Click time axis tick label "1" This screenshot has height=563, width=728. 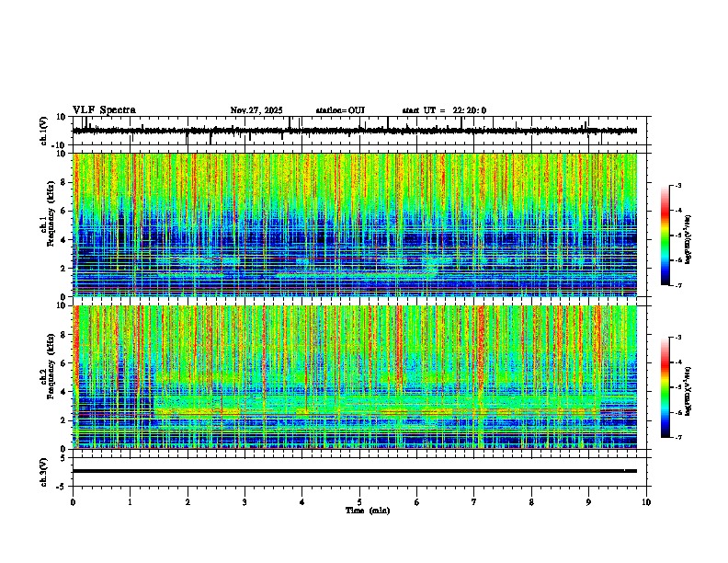[x=130, y=502]
